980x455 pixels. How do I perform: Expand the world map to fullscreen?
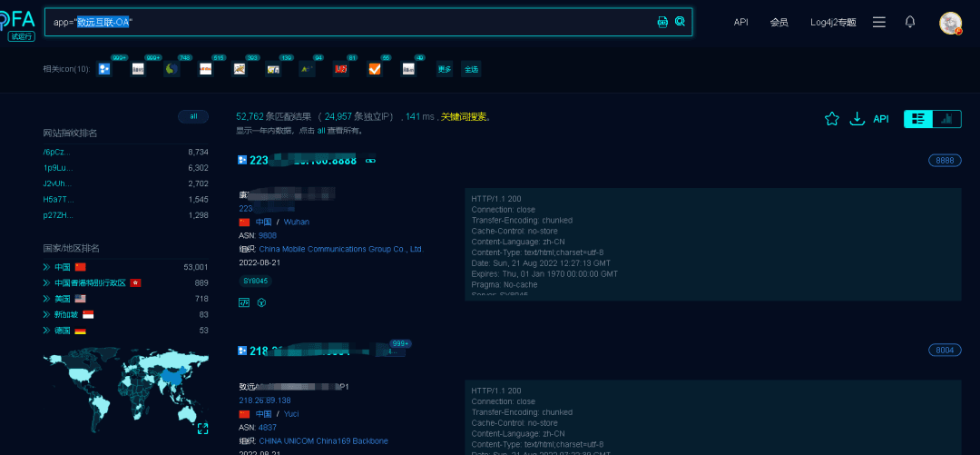coord(202,428)
